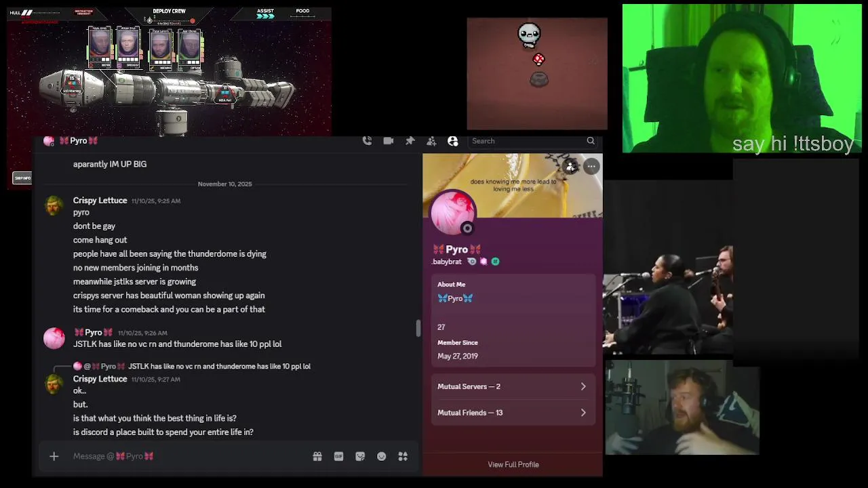
Task: Select the third crew member card in game
Action: [x=161, y=49]
